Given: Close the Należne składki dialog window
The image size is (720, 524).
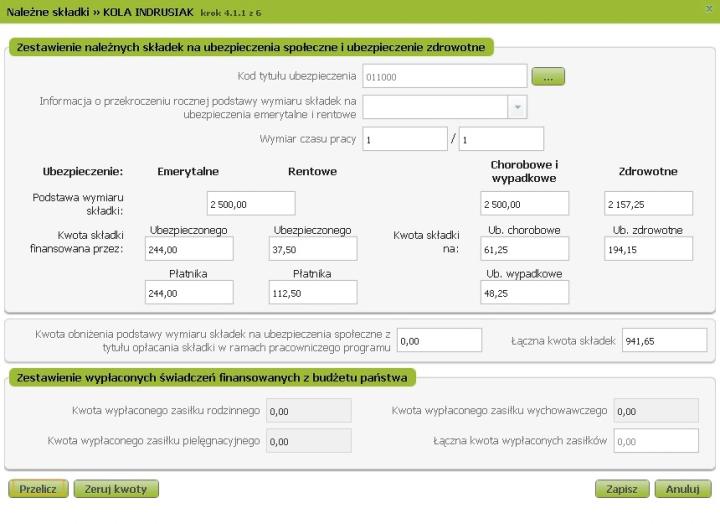Looking at the screenshot, I should coord(709,8).
